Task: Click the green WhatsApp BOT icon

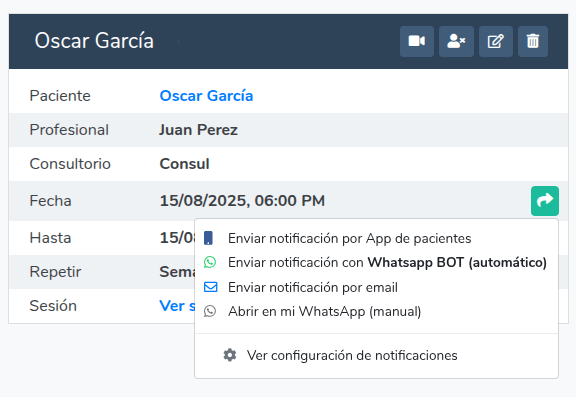Action: coord(210,262)
